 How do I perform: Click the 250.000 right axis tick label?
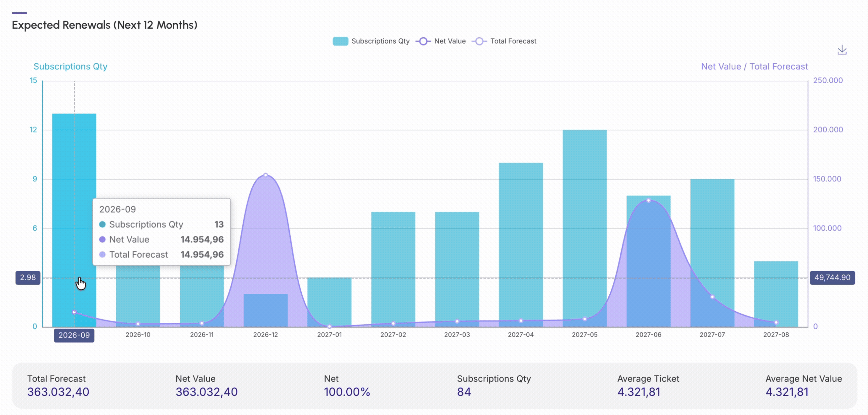click(828, 80)
